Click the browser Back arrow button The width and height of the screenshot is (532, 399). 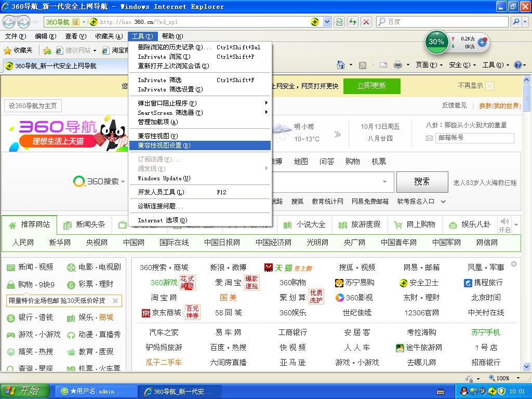coord(9,22)
